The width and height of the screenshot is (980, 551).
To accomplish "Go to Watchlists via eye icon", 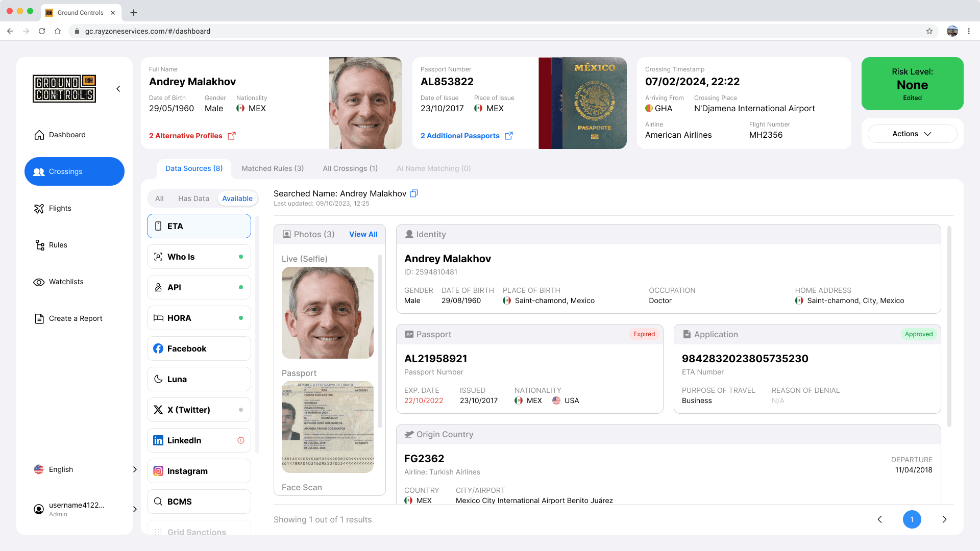I will click(x=39, y=282).
